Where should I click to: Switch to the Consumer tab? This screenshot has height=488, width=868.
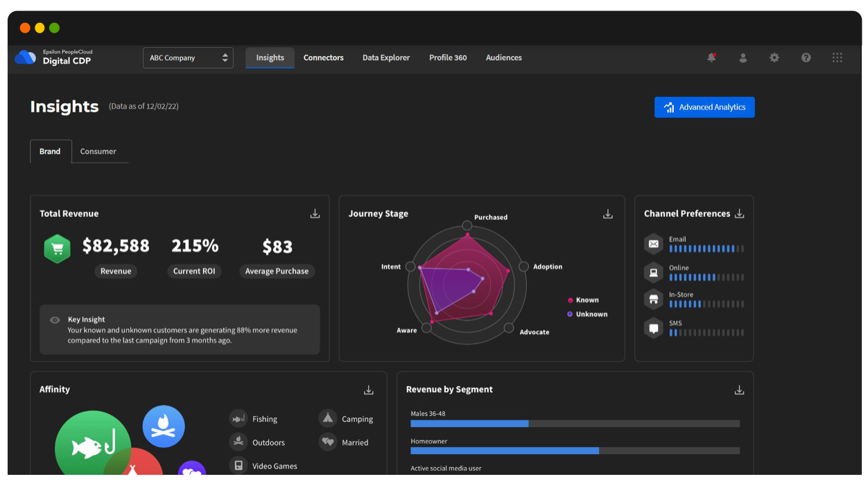[x=98, y=151]
